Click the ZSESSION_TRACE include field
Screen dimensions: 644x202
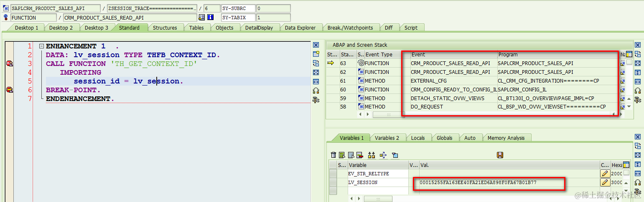152,8
